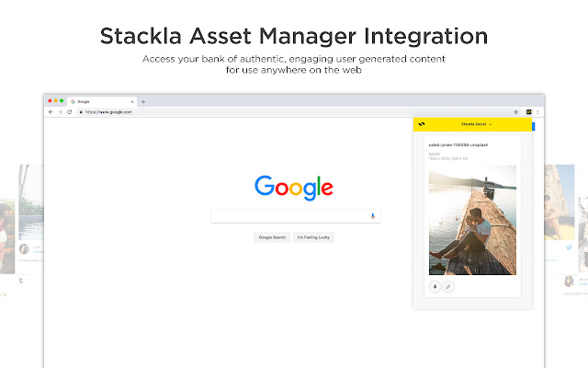Click the Google Search button
Image resolution: width=588 pixels, height=368 pixels.
click(272, 237)
